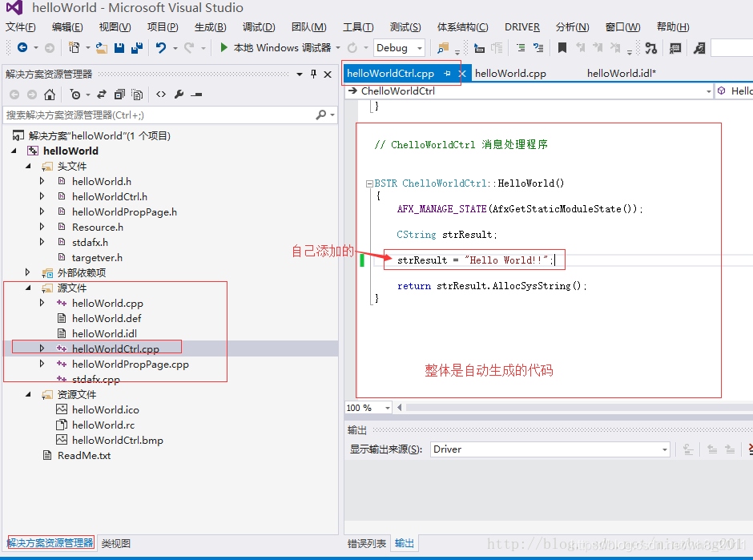This screenshot has height=560, width=753.
Task: Select helloWorld.rc resource file
Action: 103,425
